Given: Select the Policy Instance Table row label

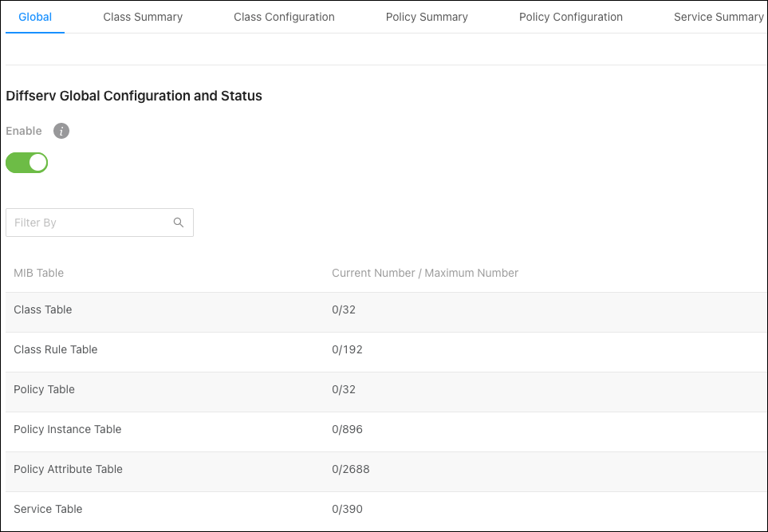Looking at the screenshot, I should (x=68, y=429).
